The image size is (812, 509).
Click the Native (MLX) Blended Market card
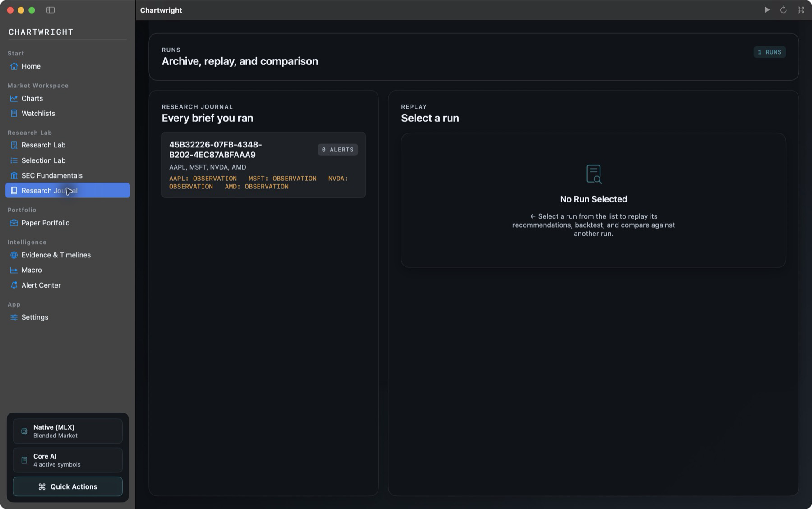point(68,431)
